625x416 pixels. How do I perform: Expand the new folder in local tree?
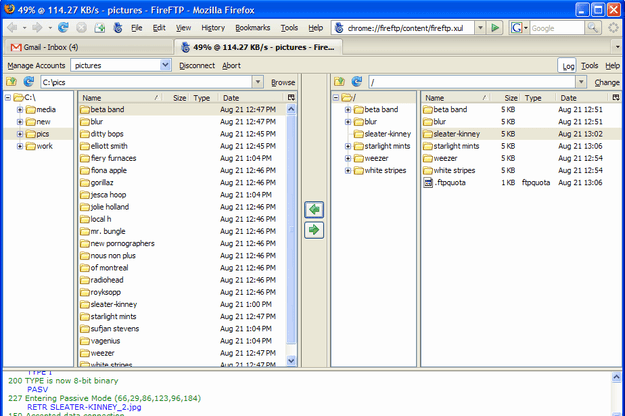pos(20,122)
